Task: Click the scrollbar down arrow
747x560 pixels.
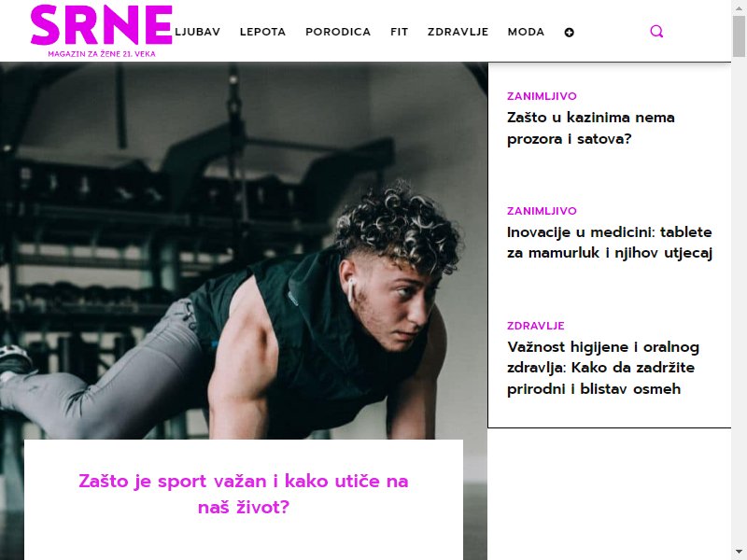Action: coord(739,552)
